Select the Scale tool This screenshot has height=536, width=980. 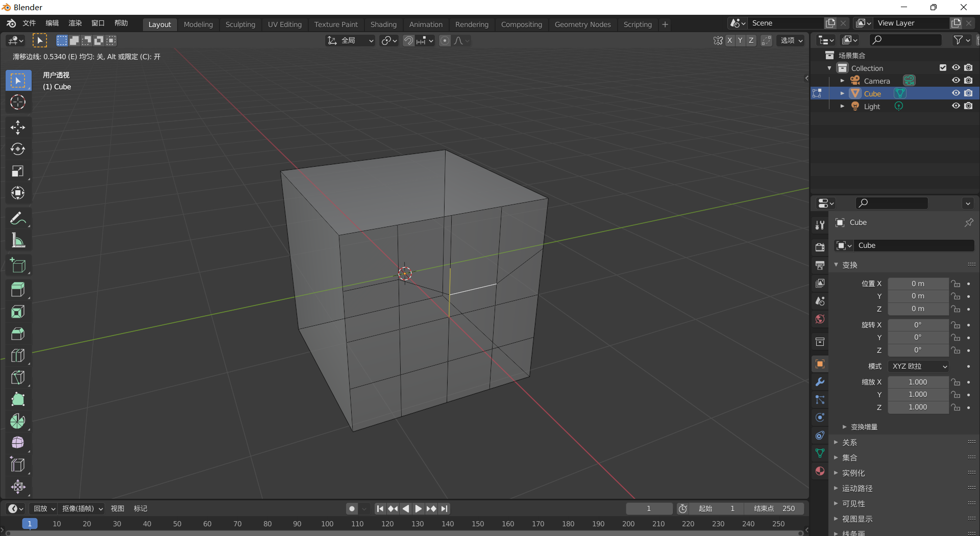pyautogui.click(x=18, y=171)
